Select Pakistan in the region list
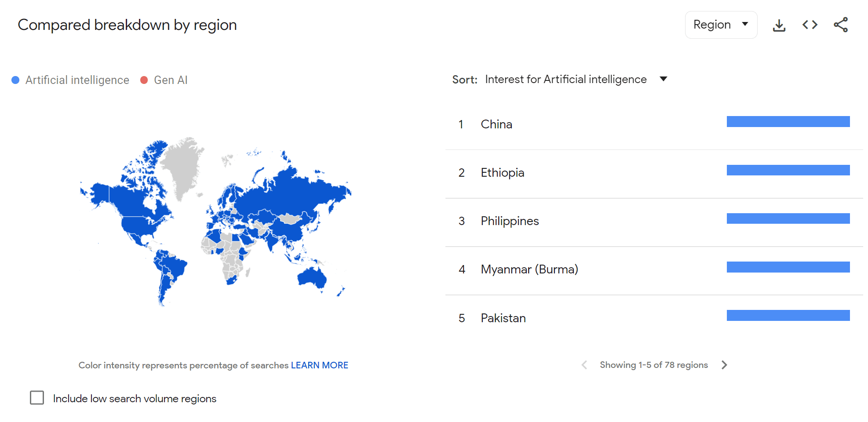 tap(503, 317)
